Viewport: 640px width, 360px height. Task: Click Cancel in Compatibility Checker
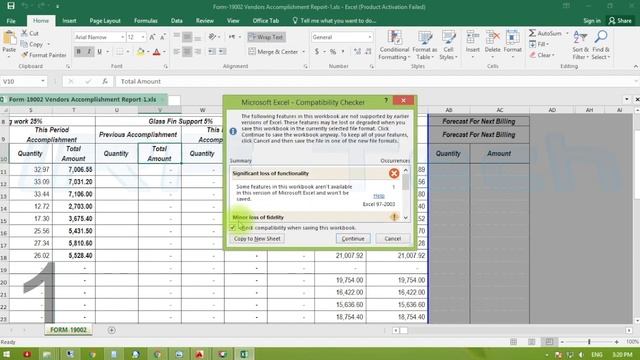coord(393,239)
